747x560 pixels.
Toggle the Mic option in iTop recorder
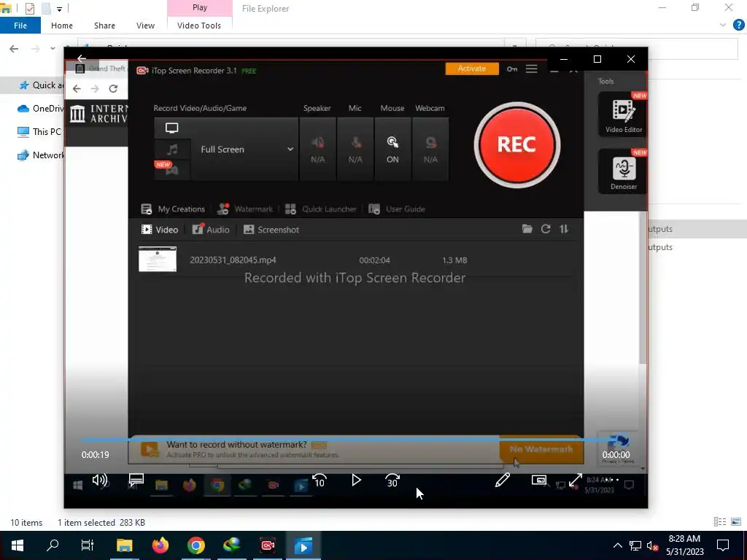click(355, 149)
